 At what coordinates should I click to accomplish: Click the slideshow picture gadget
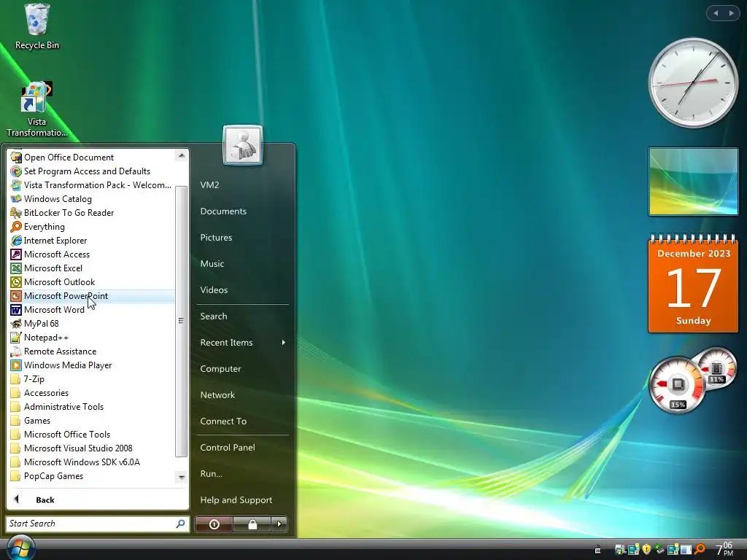693,182
